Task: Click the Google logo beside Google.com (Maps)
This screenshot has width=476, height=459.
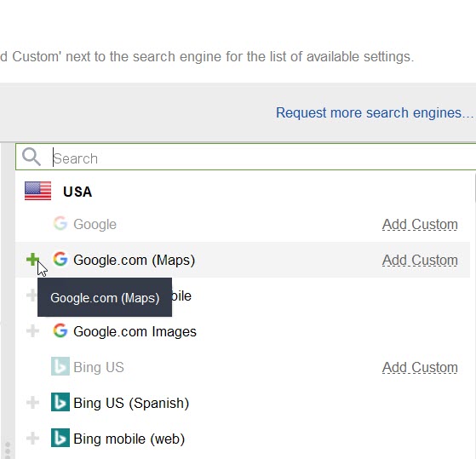Action: point(60,260)
